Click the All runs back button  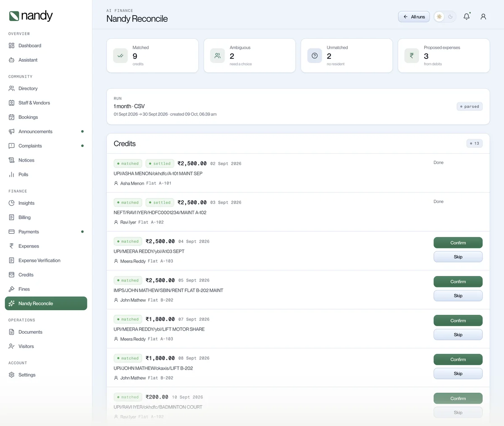pos(414,17)
